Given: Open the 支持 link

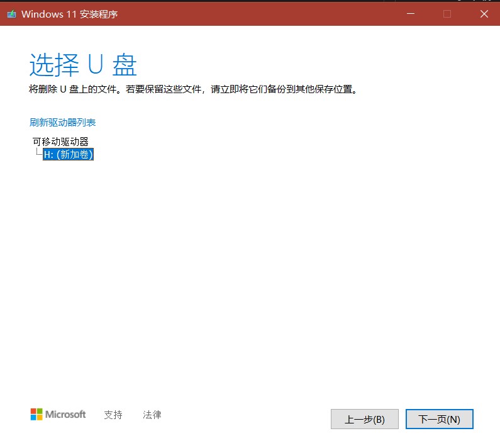Looking at the screenshot, I should pyautogui.click(x=113, y=415).
